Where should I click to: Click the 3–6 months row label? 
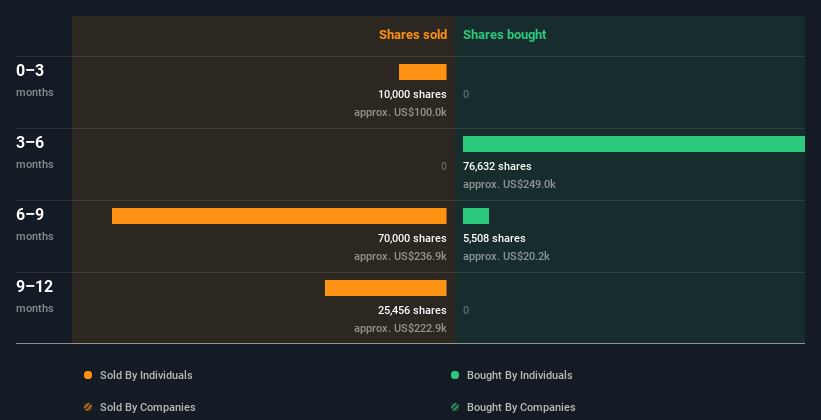[x=35, y=152]
